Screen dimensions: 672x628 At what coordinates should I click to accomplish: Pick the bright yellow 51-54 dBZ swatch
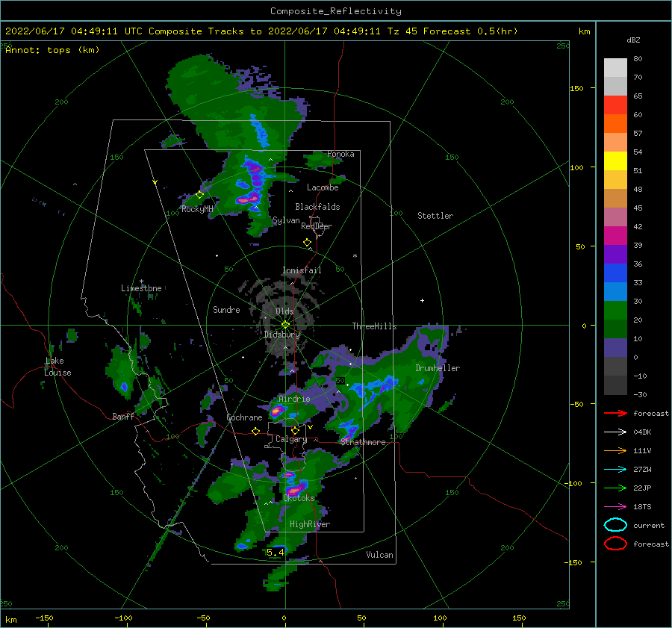[x=615, y=161]
